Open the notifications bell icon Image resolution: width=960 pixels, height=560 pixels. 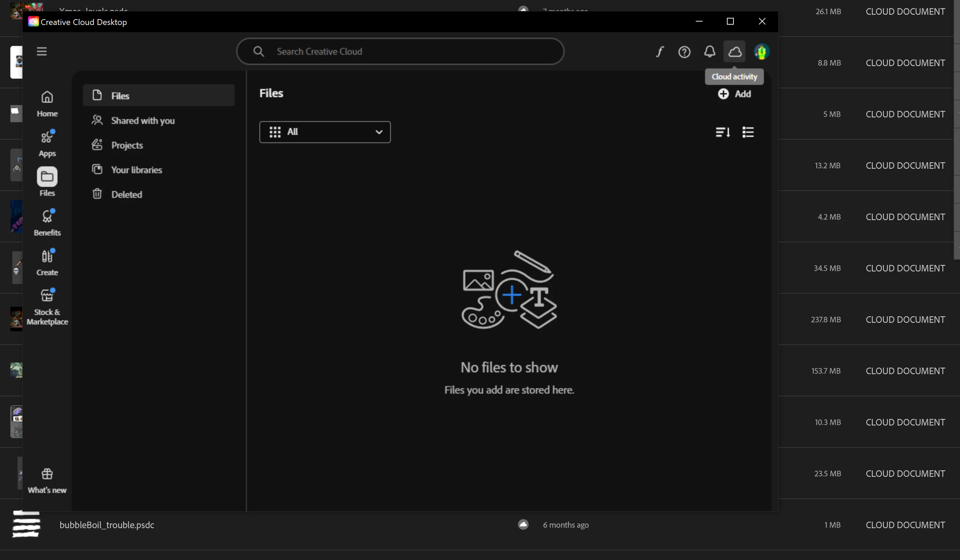tap(709, 51)
